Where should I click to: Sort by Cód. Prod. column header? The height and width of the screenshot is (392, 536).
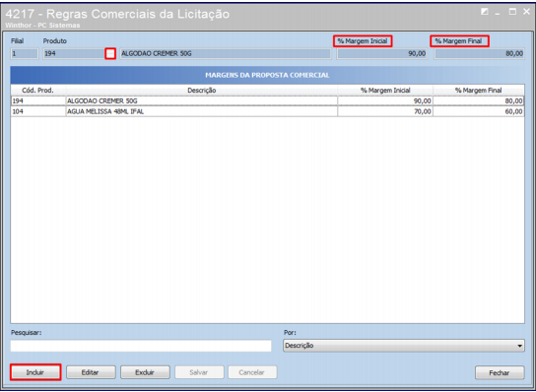point(38,91)
